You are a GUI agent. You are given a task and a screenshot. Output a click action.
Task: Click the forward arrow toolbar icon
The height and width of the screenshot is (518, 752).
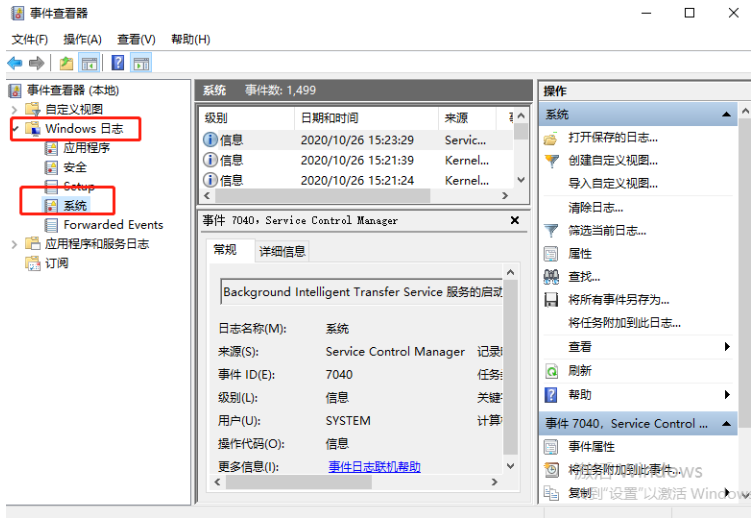[37, 63]
